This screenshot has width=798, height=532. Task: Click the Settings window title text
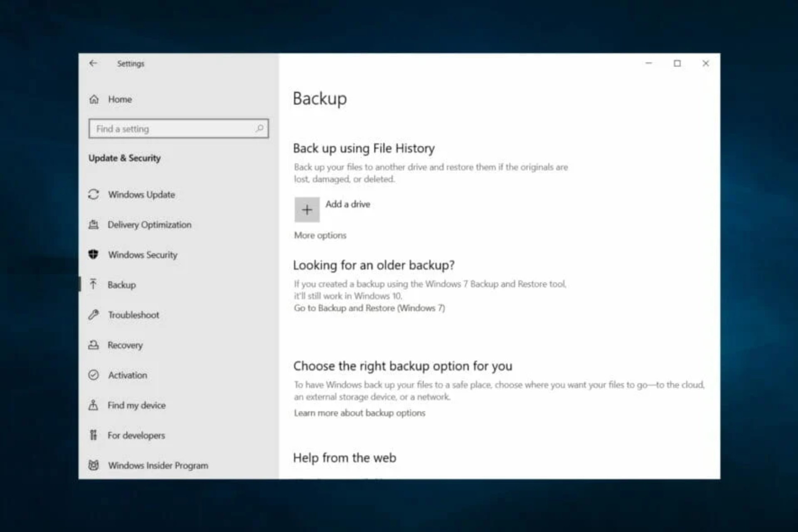131,64
